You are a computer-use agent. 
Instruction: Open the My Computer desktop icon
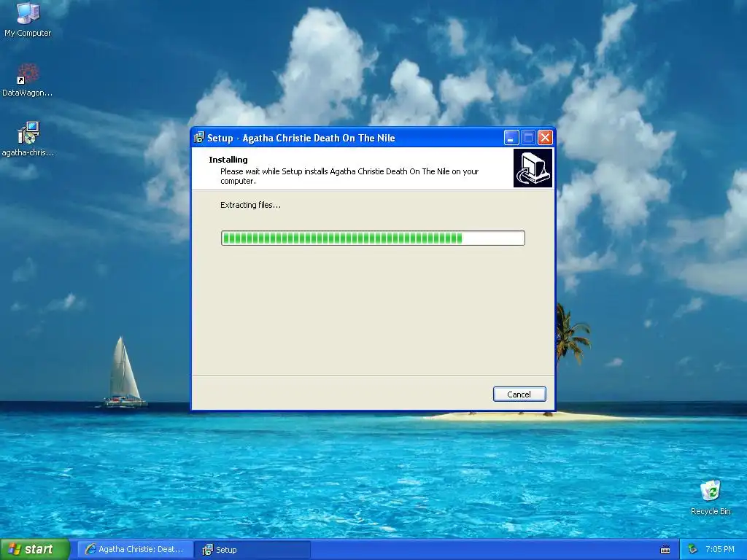pyautogui.click(x=28, y=19)
